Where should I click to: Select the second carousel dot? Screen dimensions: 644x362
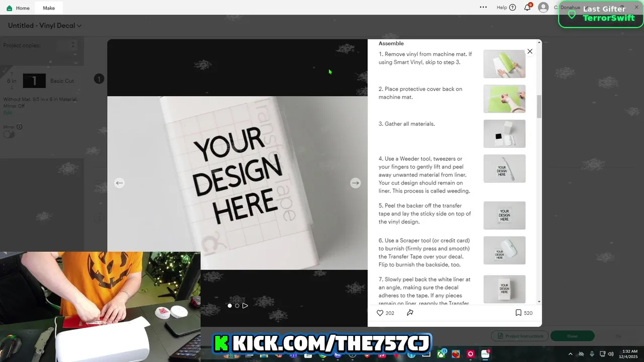(237, 306)
